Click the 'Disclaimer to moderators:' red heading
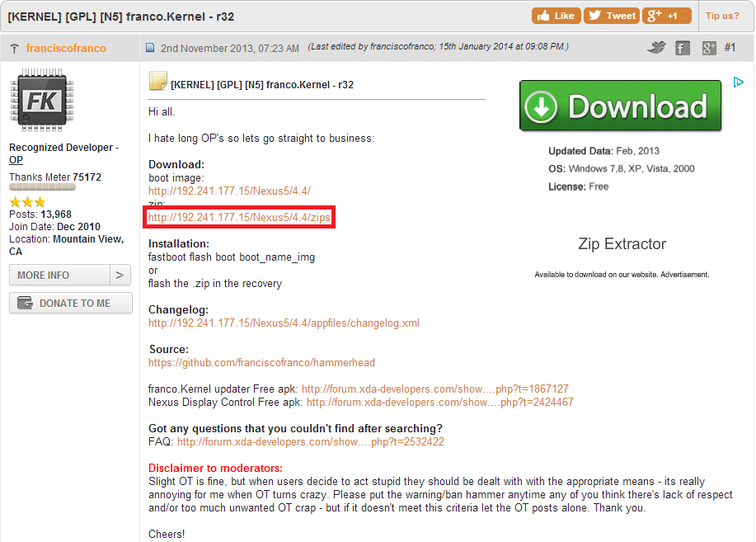756x542 pixels. coord(215,468)
